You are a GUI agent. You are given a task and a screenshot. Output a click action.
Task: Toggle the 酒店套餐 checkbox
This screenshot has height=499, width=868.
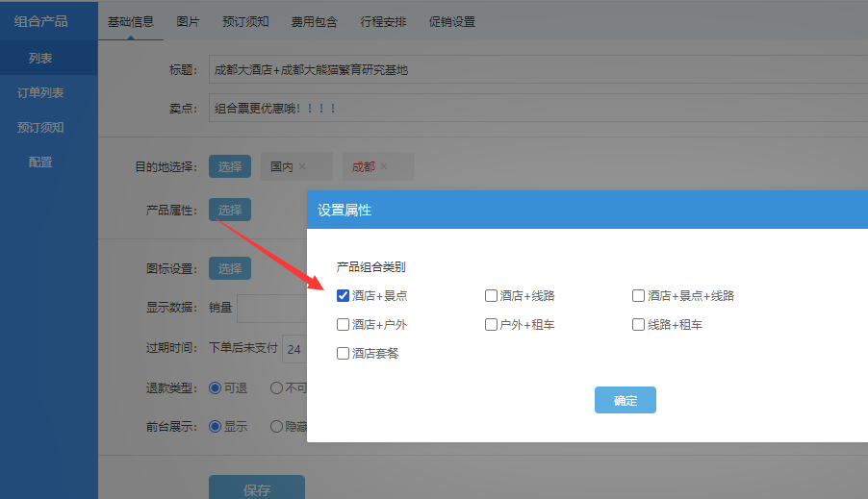344,354
